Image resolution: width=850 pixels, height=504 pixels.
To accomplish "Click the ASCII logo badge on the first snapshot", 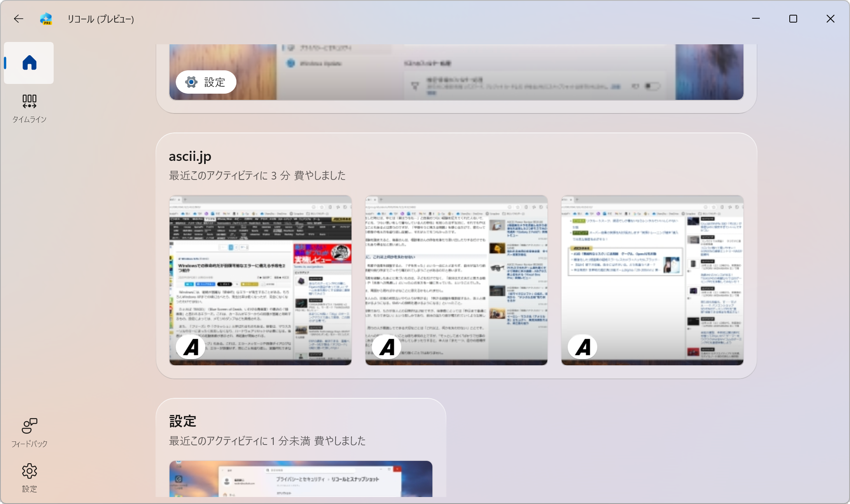I will click(191, 347).
